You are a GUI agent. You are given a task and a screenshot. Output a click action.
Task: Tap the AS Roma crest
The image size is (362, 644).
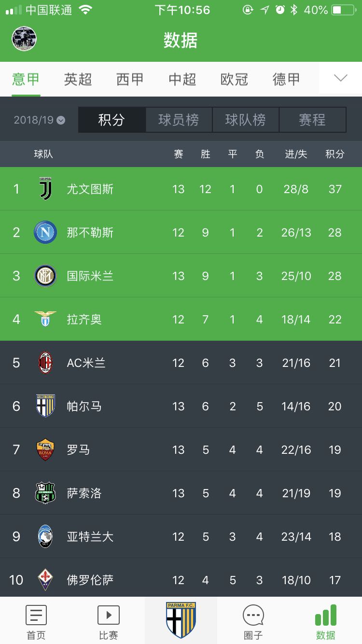tap(45, 449)
